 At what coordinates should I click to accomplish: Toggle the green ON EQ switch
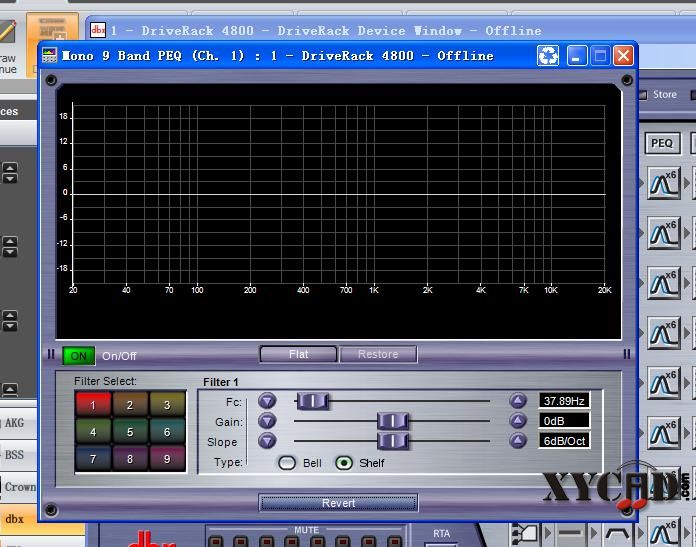79,356
